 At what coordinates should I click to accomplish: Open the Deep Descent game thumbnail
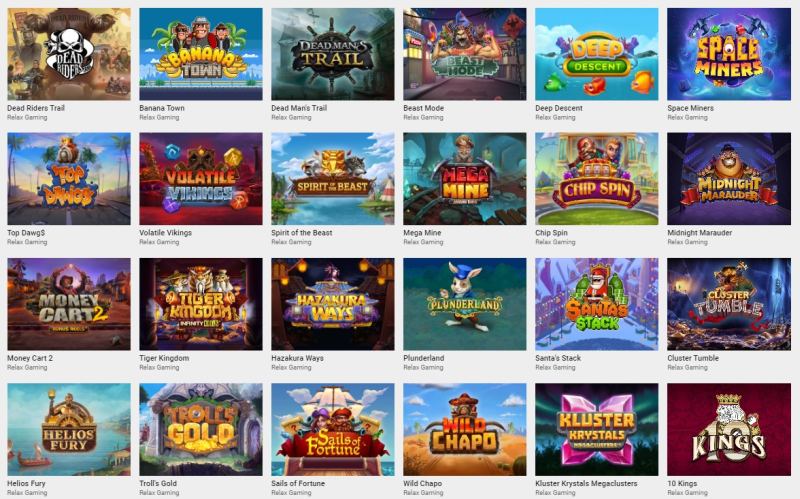point(597,54)
